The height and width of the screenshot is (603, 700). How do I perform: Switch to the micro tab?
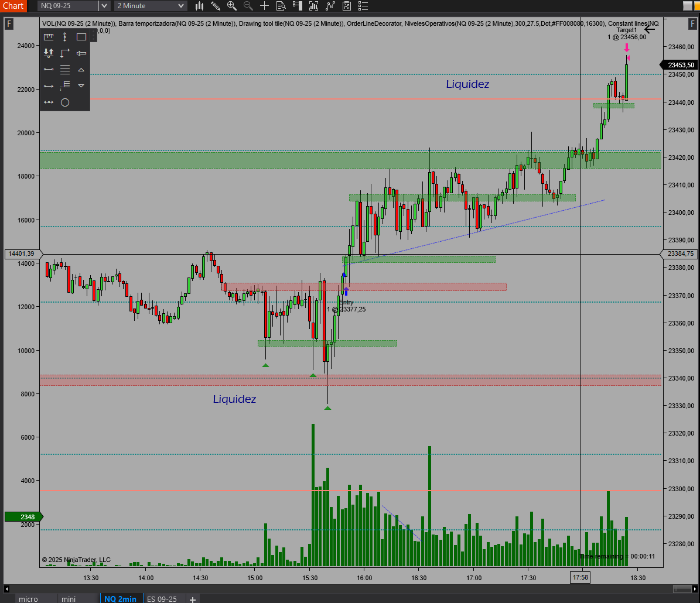pyautogui.click(x=28, y=598)
